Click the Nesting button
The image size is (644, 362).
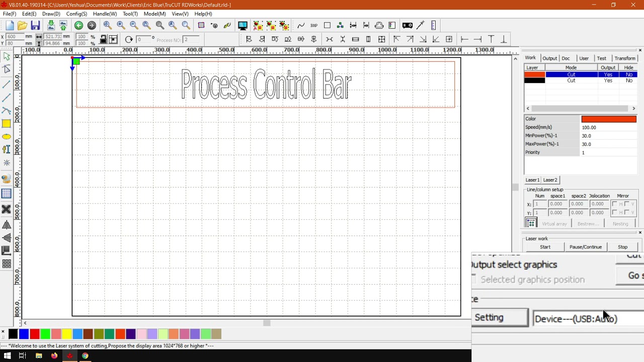tap(620, 224)
